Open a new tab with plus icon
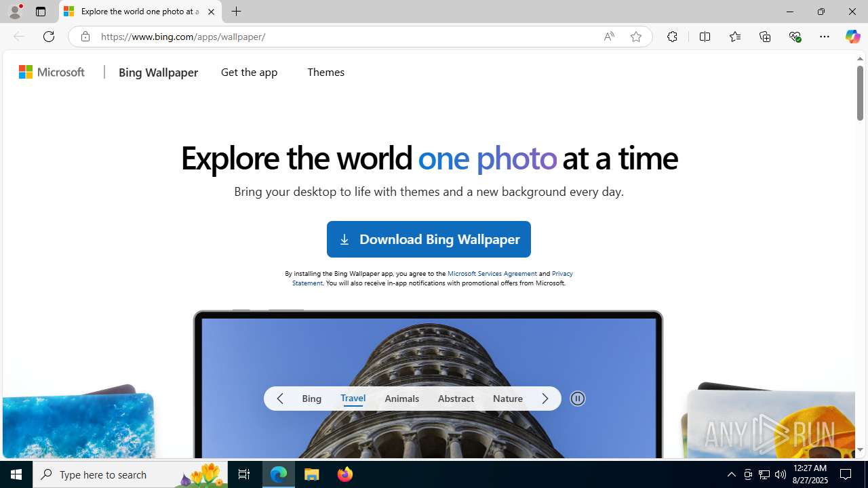868x488 pixels. coord(236,12)
